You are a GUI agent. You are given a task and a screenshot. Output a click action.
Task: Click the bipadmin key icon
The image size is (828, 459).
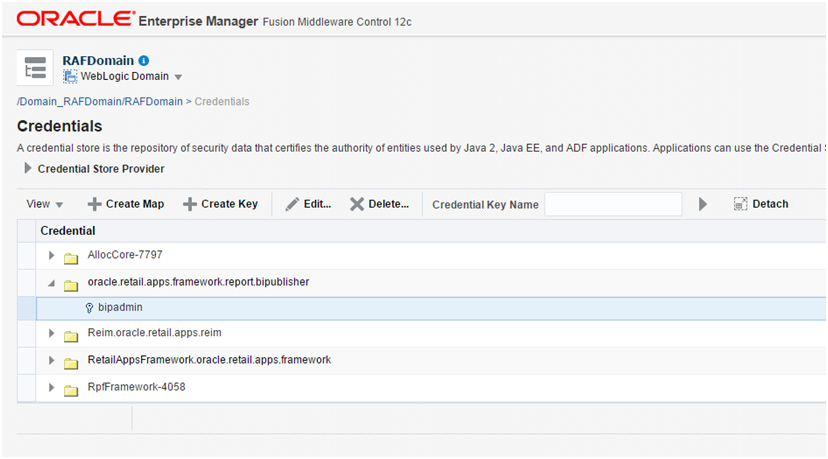pos(89,308)
